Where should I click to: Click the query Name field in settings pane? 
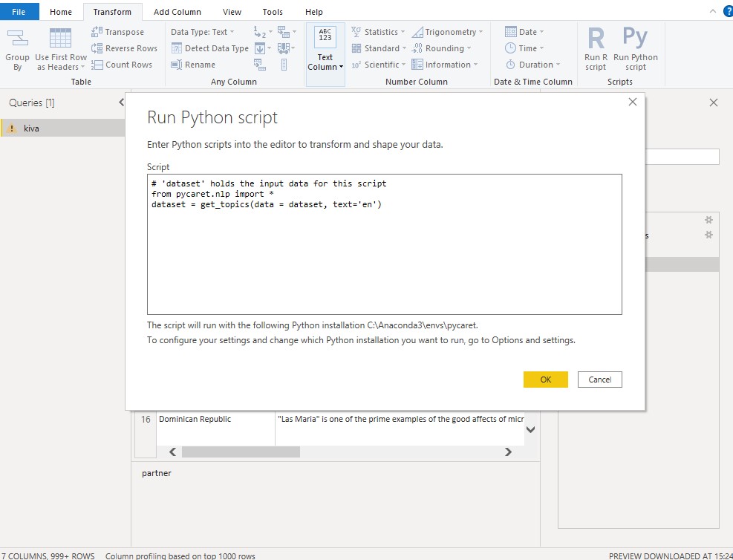682,157
